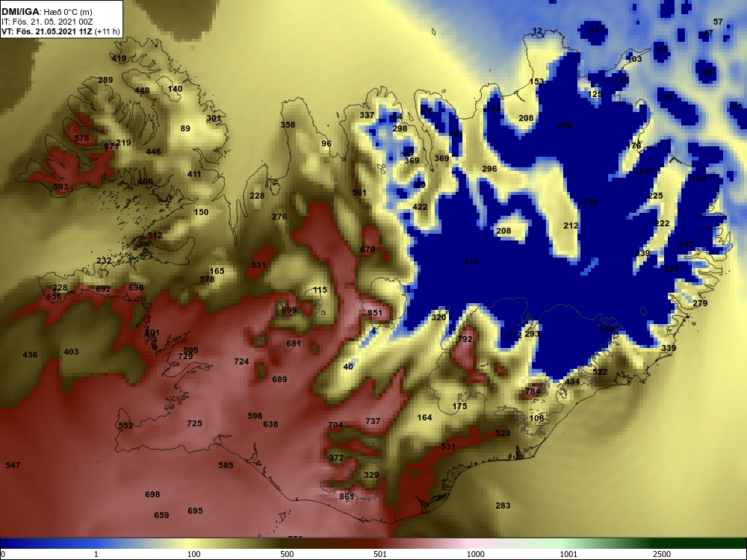Click the map value 320
This screenshot has width=747, height=560.
[438, 317]
